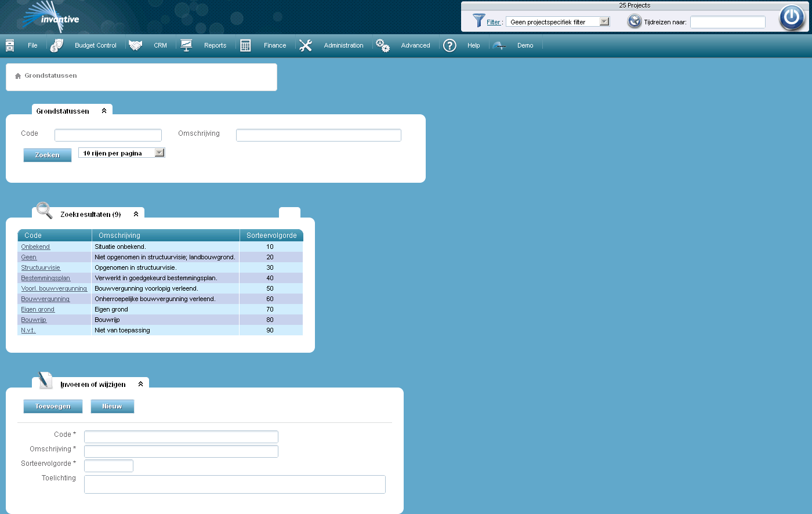Image resolution: width=812 pixels, height=514 pixels.
Task: Click the File menu cabinet icon
Action: (10, 45)
